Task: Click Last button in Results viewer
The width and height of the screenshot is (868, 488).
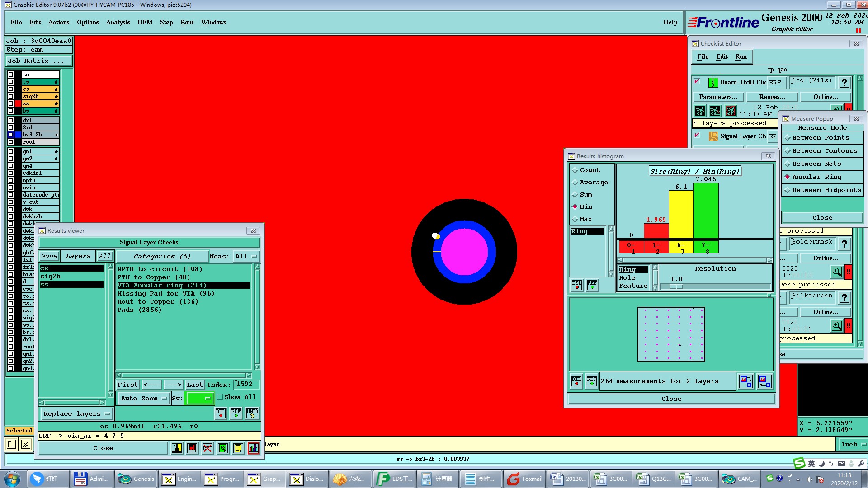Action: [x=195, y=385]
